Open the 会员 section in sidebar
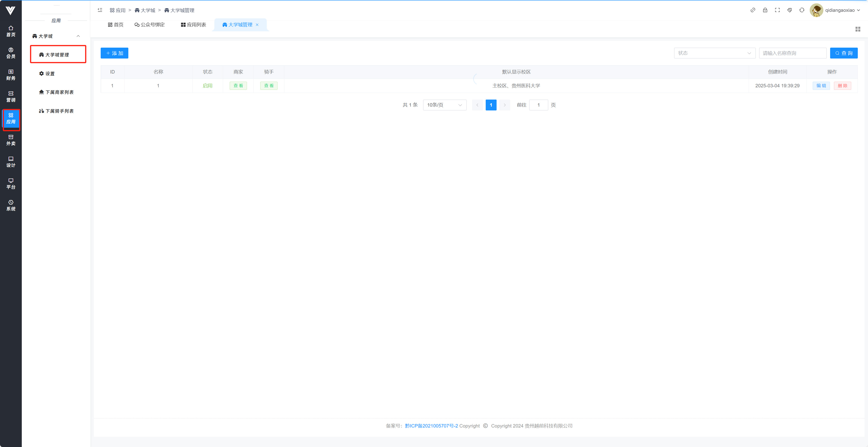The image size is (868, 447). tap(11, 53)
